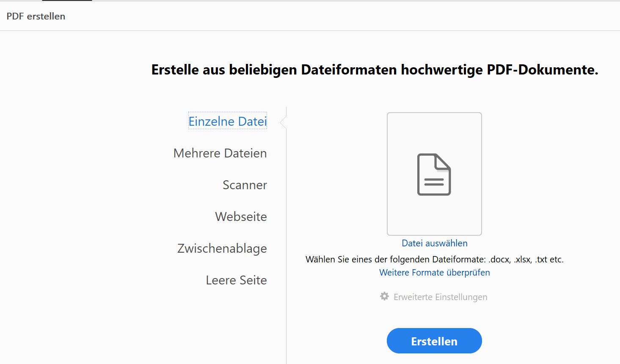620x364 pixels.
Task: Click the document file icon above Datei auswählen
Action: click(x=434, y=174)
